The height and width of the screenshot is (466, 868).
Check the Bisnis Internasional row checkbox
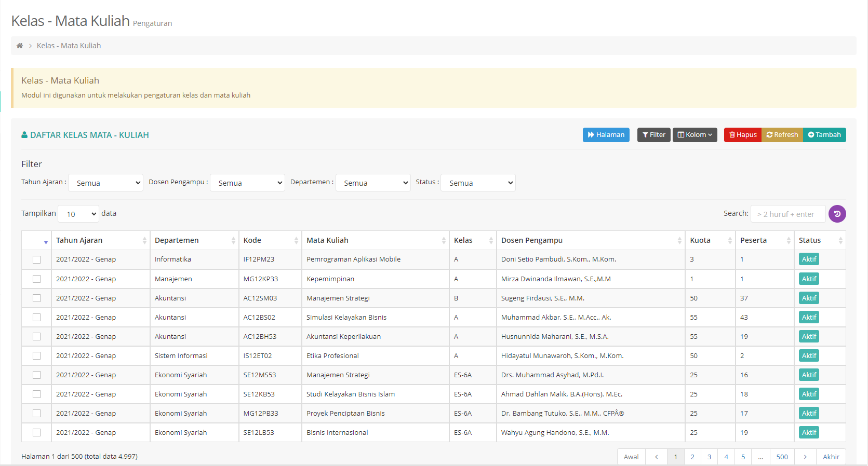(36, 432)
